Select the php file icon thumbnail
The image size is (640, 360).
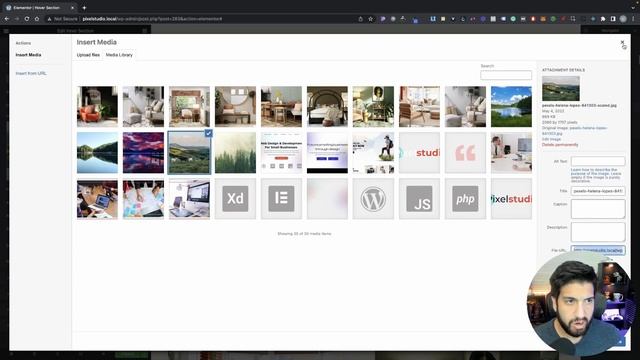[465, 199]
